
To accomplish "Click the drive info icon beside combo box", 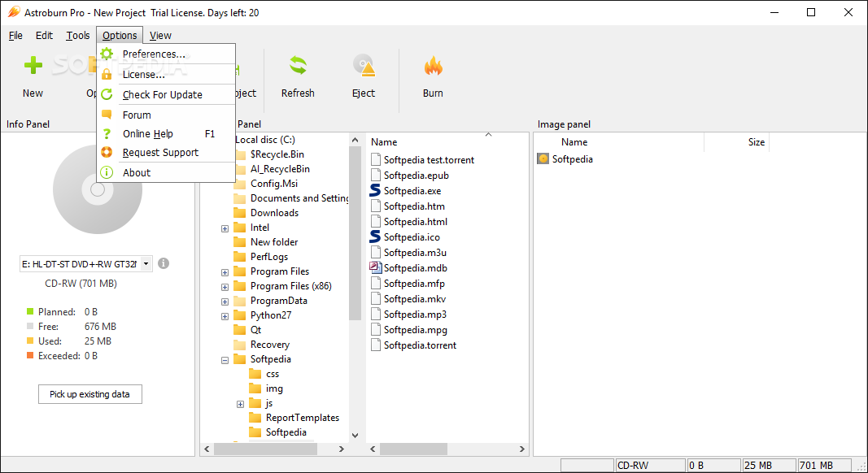I will click(164, 263).
